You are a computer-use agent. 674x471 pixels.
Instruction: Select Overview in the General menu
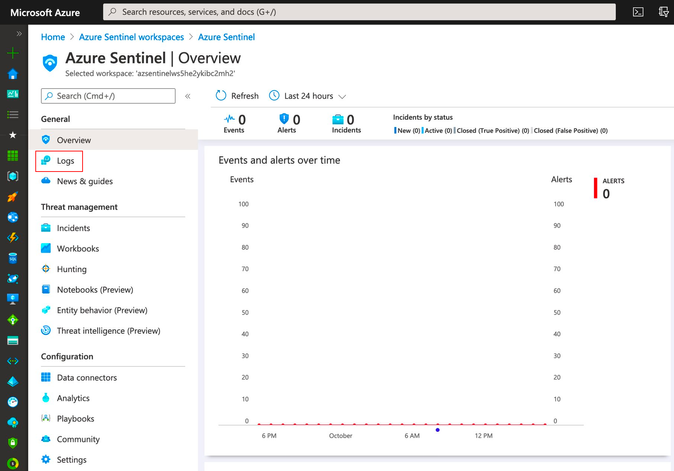pyautogui.click(x=113, y=140)
